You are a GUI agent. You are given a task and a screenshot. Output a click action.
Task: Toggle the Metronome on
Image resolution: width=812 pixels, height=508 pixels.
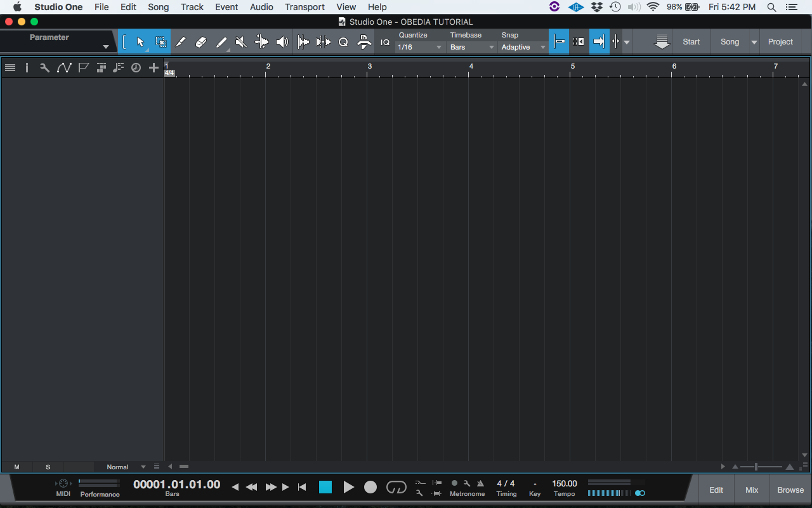(x=454, y=484)
